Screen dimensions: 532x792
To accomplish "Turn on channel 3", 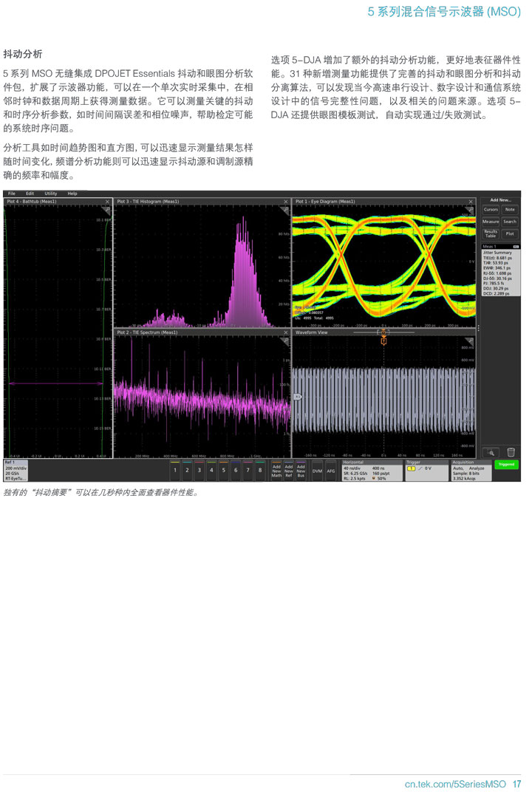I will coord(199,470).
